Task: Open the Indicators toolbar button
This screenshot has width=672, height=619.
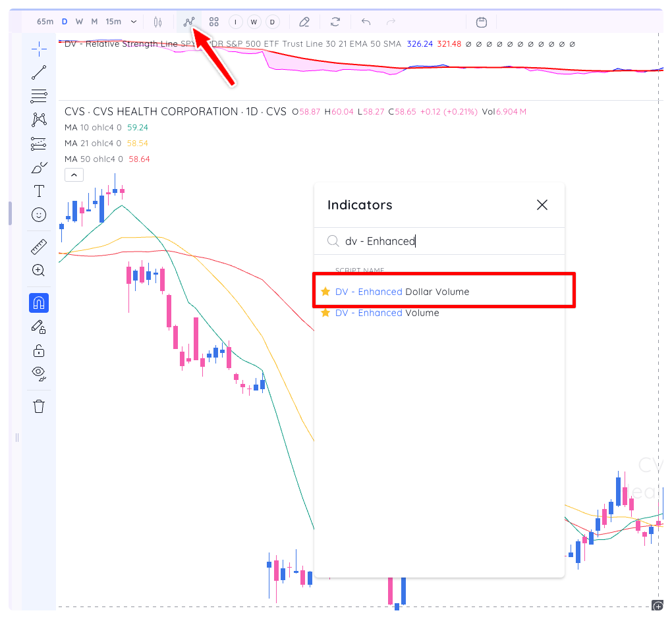Action: coord(189,22)
